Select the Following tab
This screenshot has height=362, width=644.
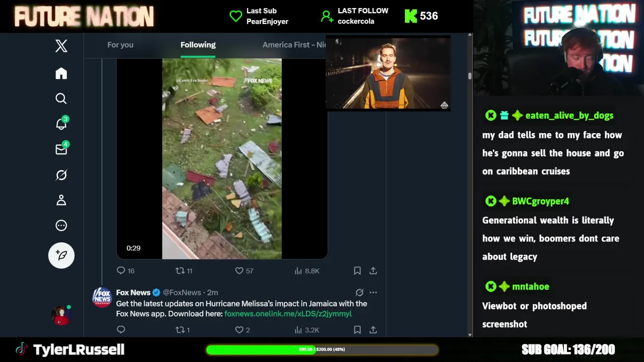198,45
